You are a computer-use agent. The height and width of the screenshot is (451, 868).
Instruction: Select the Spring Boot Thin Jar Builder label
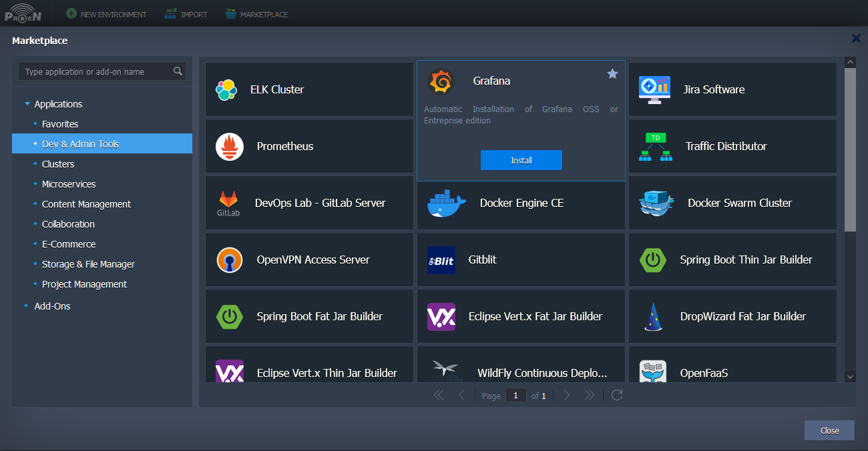pos(746,260)
